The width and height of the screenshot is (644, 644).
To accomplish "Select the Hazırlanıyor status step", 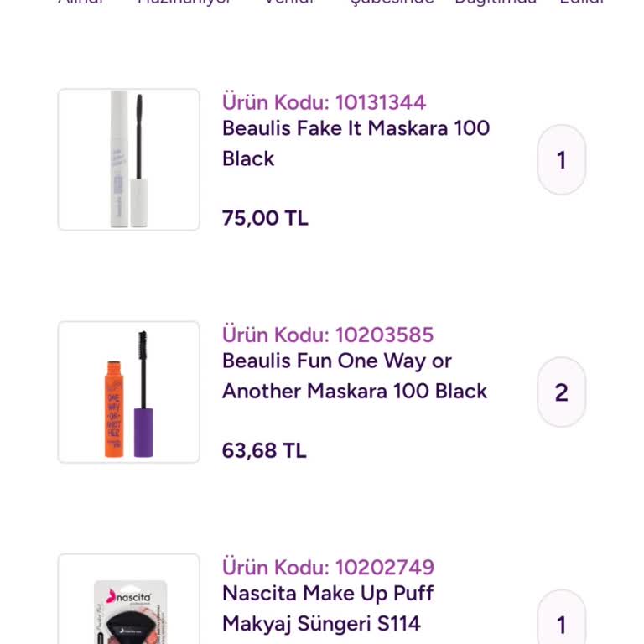I will tap(184, 3).
